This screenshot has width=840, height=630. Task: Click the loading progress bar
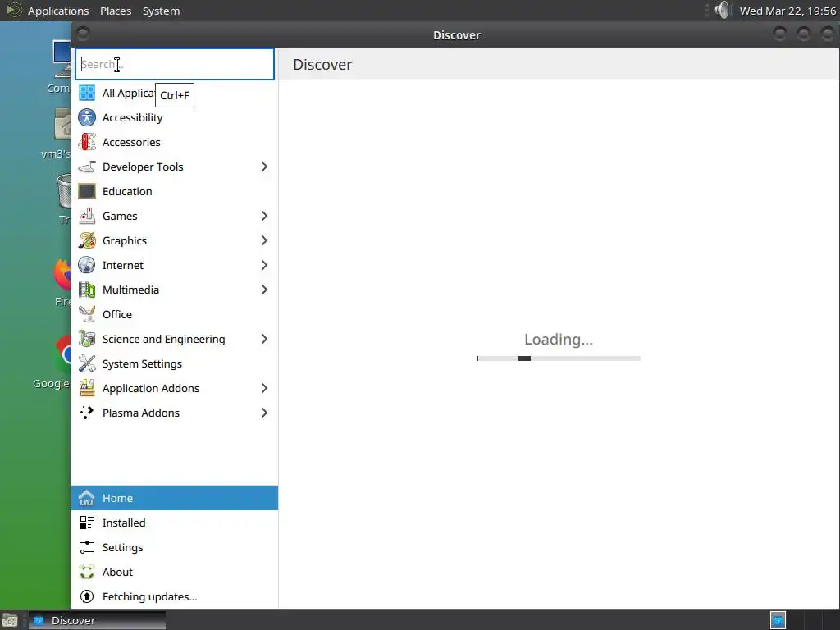pyautogui.click(x=558, y=358)
